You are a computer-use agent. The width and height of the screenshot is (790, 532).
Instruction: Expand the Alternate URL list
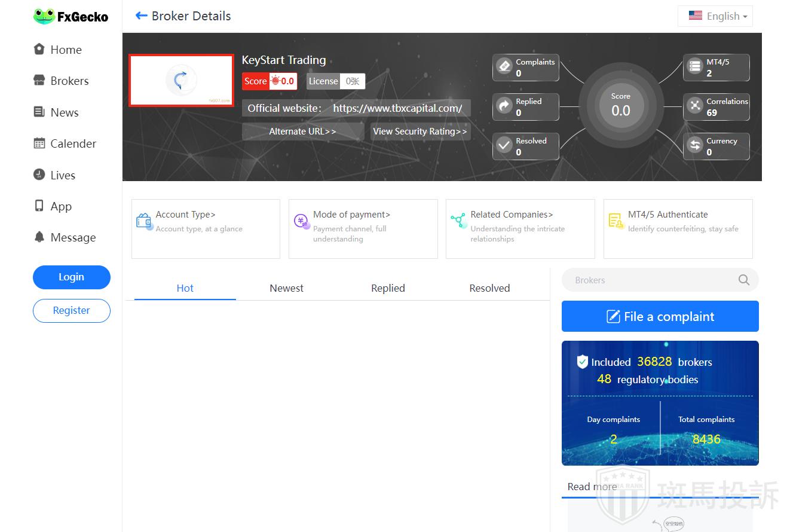pos(302,132)
